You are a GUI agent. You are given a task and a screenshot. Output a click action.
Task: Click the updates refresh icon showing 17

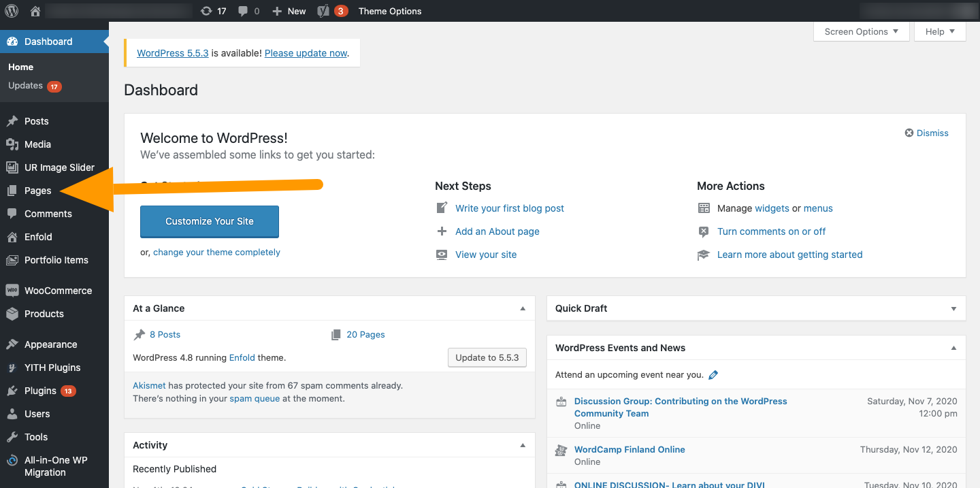tap(206, 11)
